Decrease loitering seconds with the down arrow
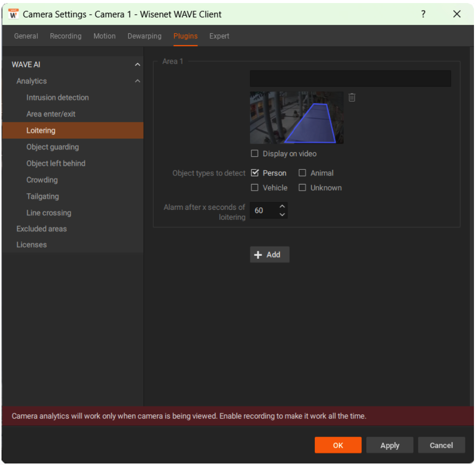 coord(282,214)
